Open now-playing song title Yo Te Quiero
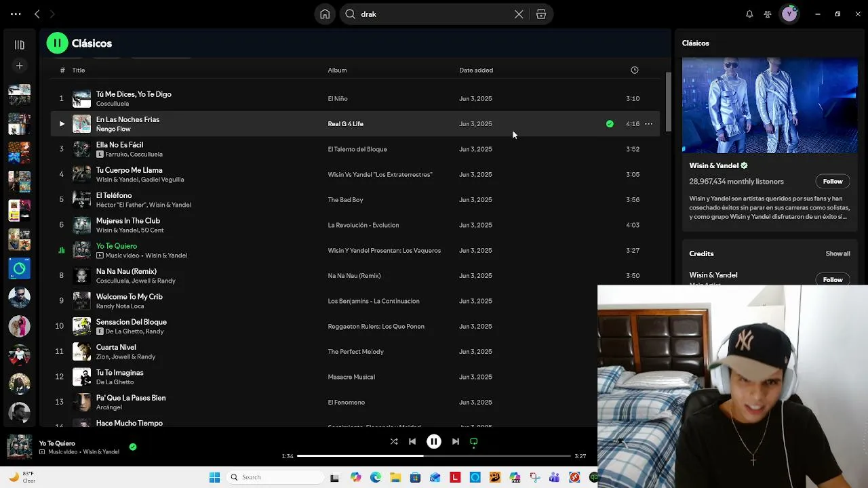Screen dimensions: 868x488 pyautogui.click(x=57, y=443)
